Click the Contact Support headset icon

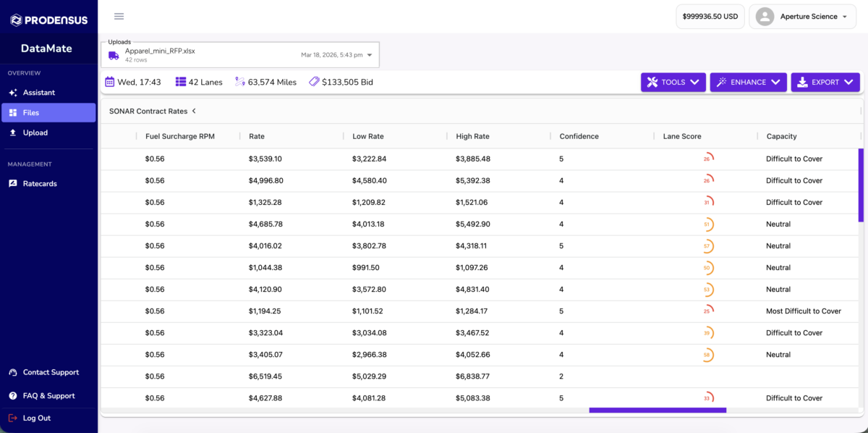pyautogui.click(x=13, y=372)
